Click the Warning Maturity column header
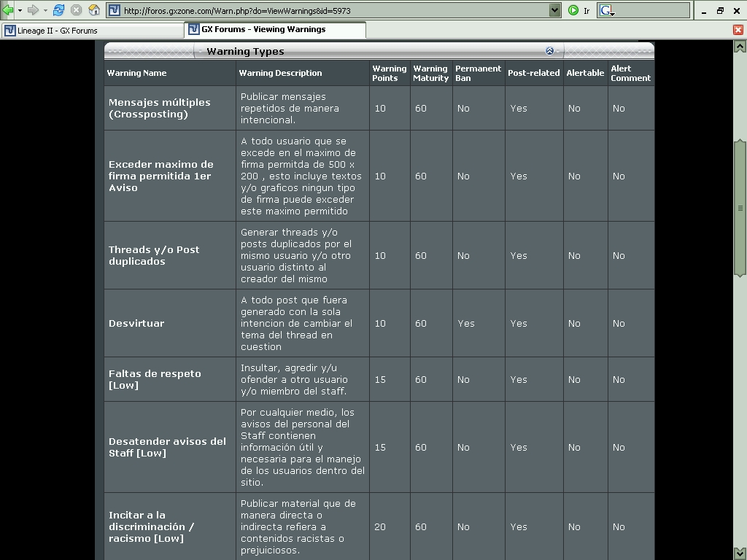 pos(430,74)
